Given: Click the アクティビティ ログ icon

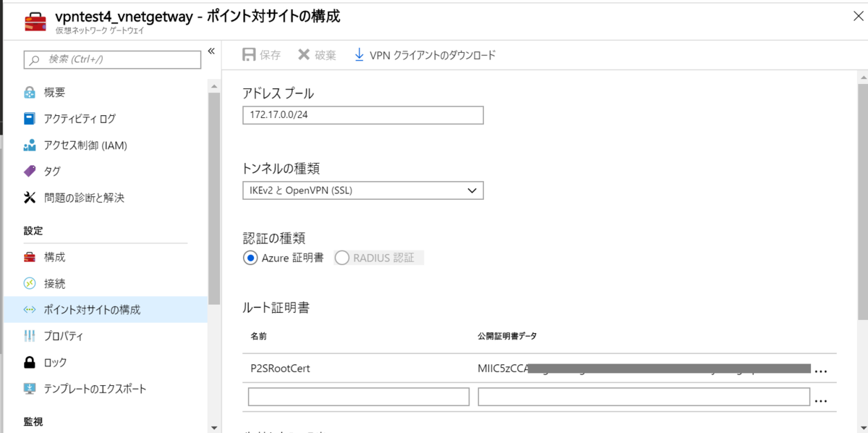Looking at the screenshot, I should (30, 119).
